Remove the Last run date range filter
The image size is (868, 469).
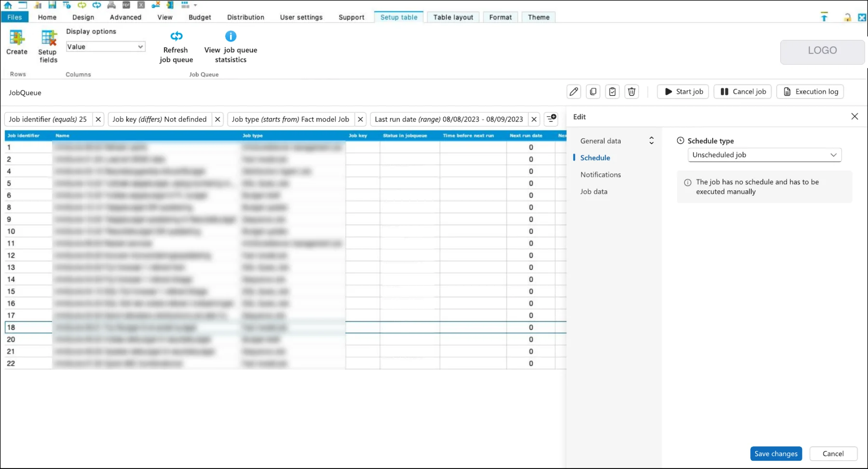click(x=534, y=119)
